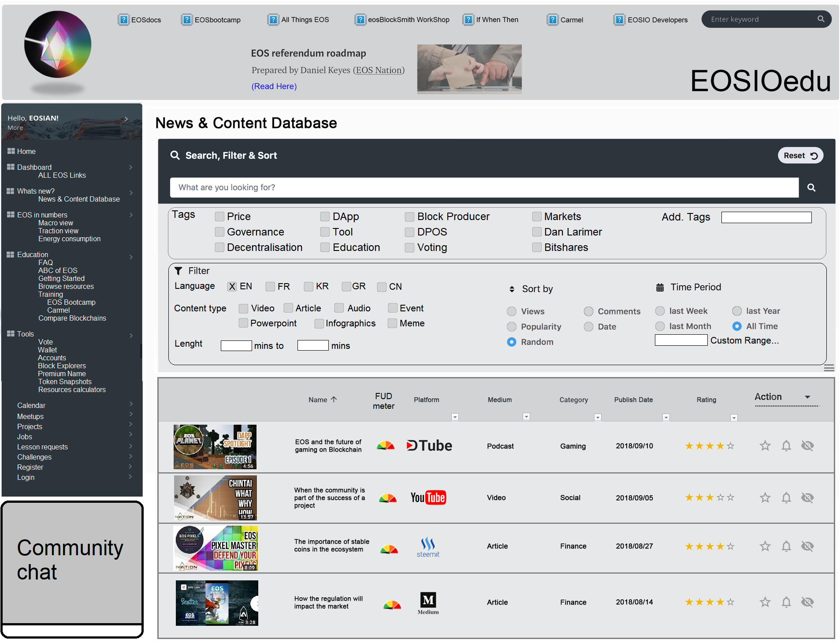Click the Home grid icon in sidebar

coord(11,151)
